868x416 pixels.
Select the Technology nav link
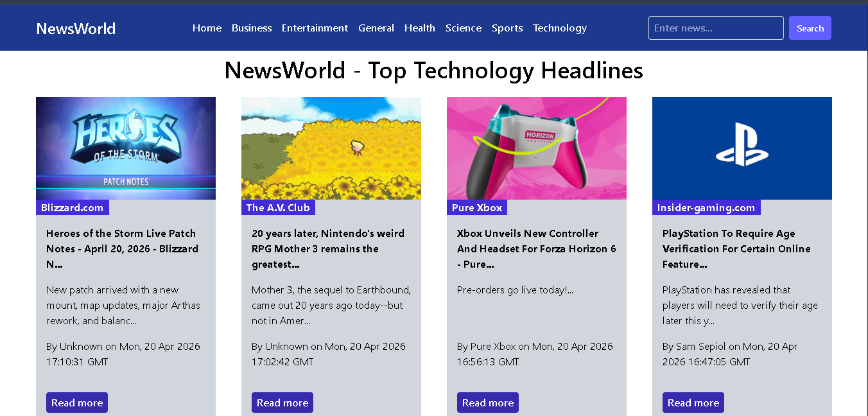coord(560,28)
